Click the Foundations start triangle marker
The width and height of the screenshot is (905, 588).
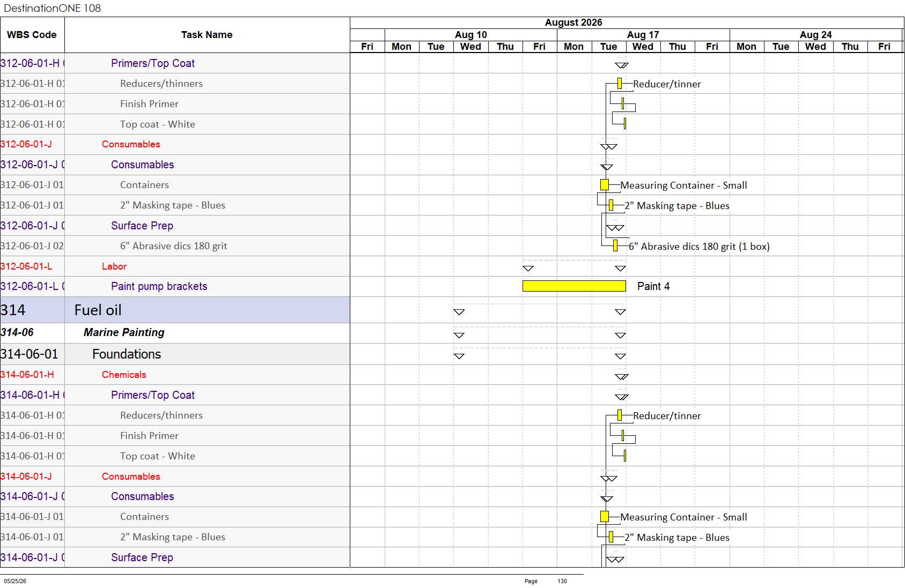[459, 356]
